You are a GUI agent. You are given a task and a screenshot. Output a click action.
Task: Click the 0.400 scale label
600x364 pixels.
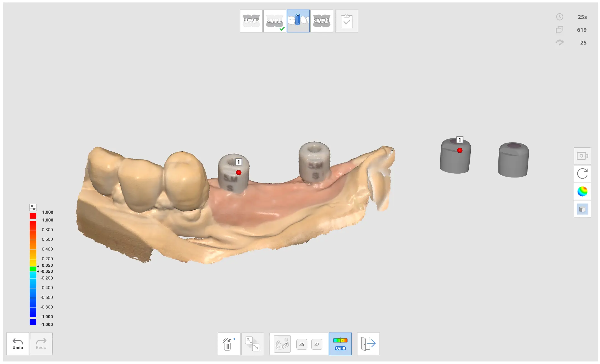point(47,249)
